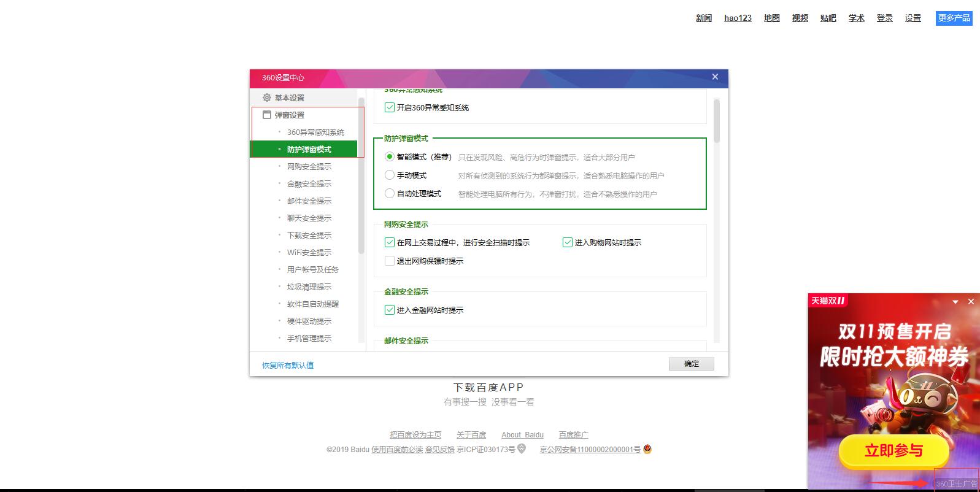Click 立即参与 button in ad
The height and width of the screenshot is (492, 980).
click(x=893, y=451)
